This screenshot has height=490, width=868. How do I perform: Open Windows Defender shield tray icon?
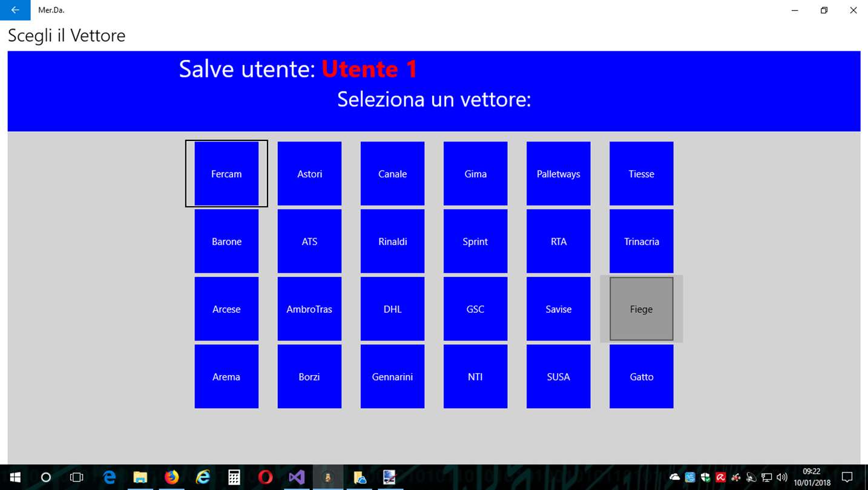tap(705, 477)
